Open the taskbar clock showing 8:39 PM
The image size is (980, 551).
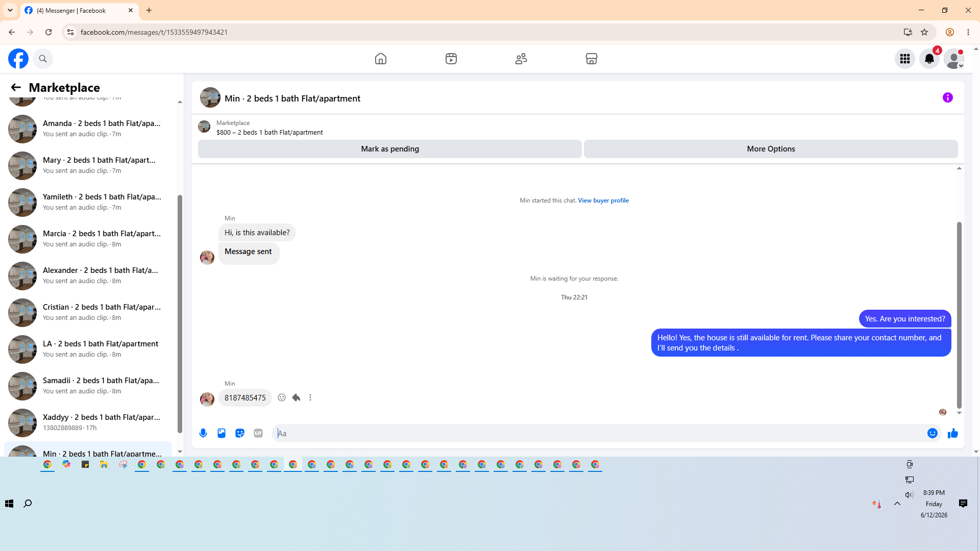pos(934,504)
